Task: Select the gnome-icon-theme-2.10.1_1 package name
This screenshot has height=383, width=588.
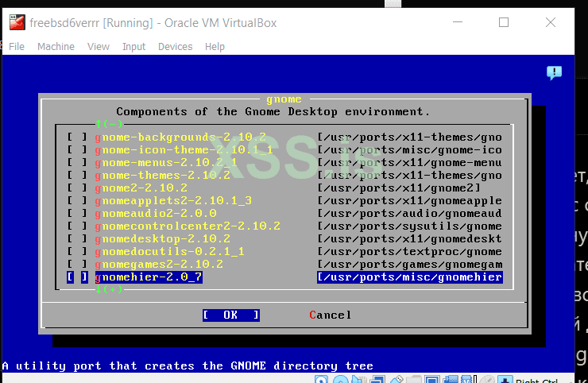Action: coord(184,149)
